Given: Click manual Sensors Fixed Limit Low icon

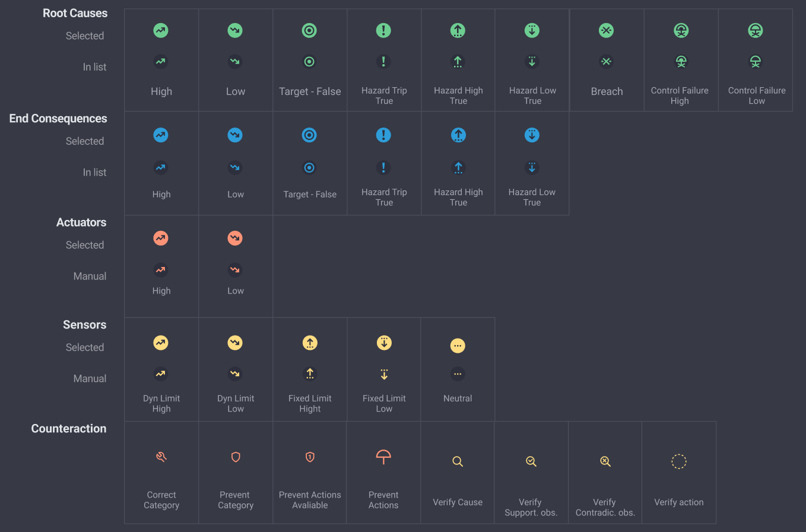Looking at the screenshot, I should (x=384, y=374).
